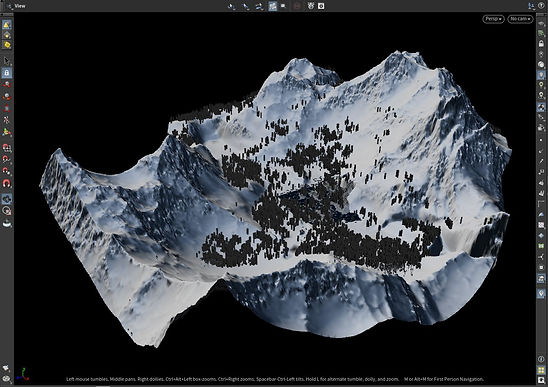The height and width of the screenshot is (387, 548).
Task: Open the circled info icon at bottom right
Action: (541, 359)
